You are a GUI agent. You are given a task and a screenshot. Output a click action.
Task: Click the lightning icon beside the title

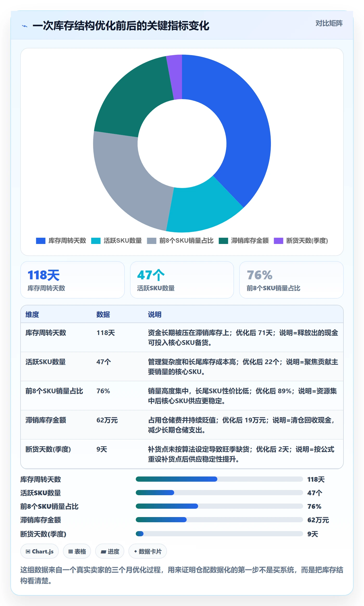(x=25, y=26)
